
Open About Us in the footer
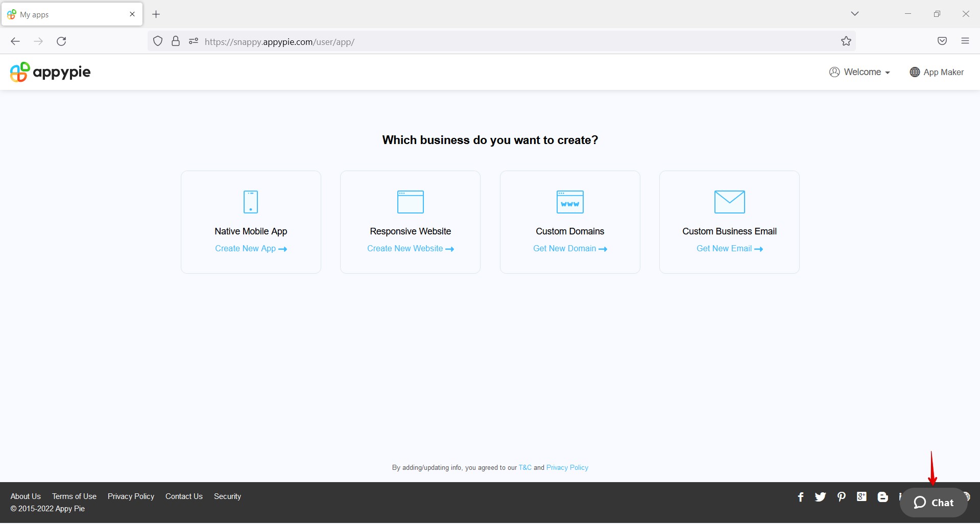(26, 496)
